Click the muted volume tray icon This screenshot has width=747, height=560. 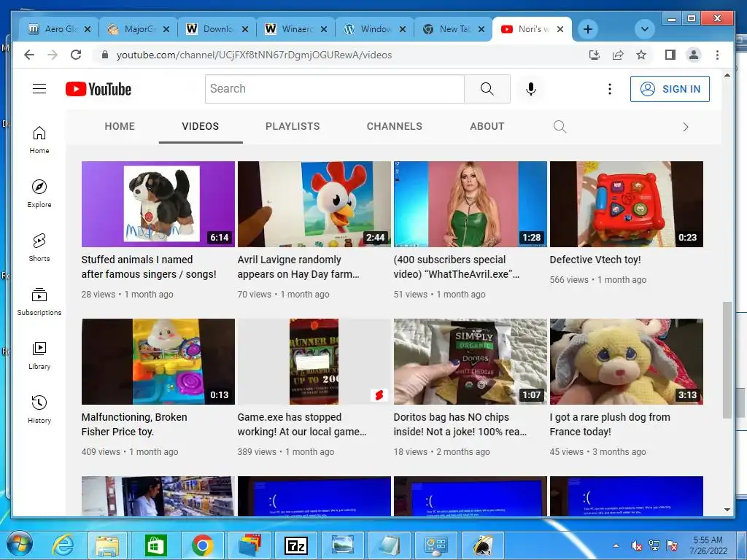point(636,545)
